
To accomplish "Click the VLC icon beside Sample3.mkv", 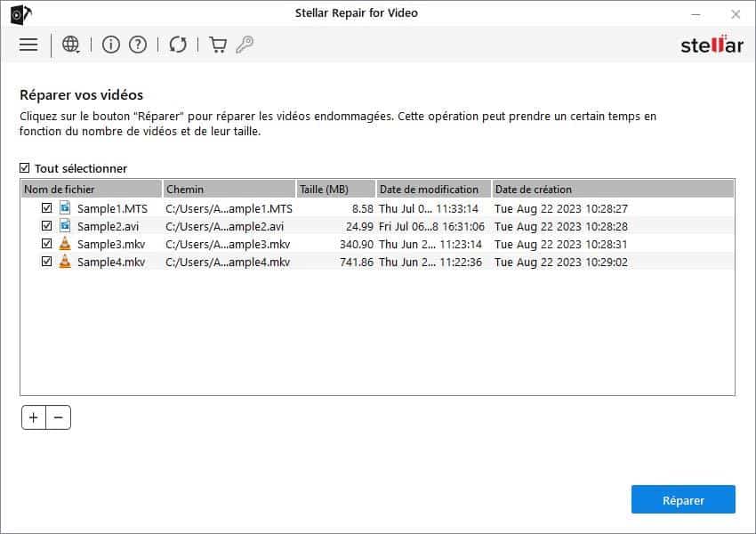I will (x=65, y=244).
